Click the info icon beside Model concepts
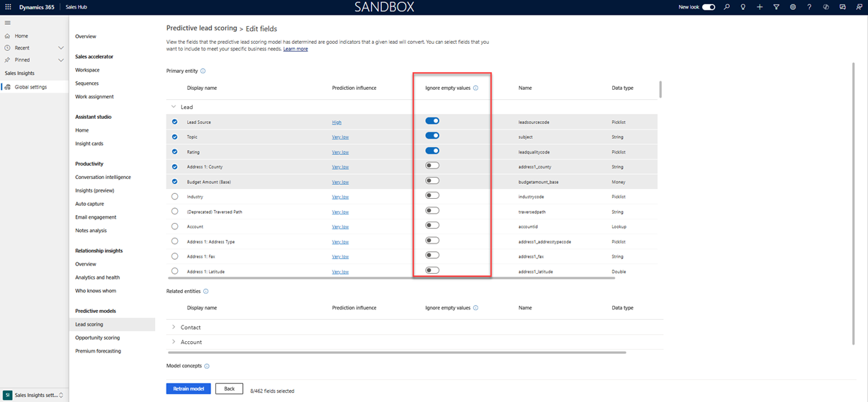This screenshot has height=402, width=868. pos(207,366)
